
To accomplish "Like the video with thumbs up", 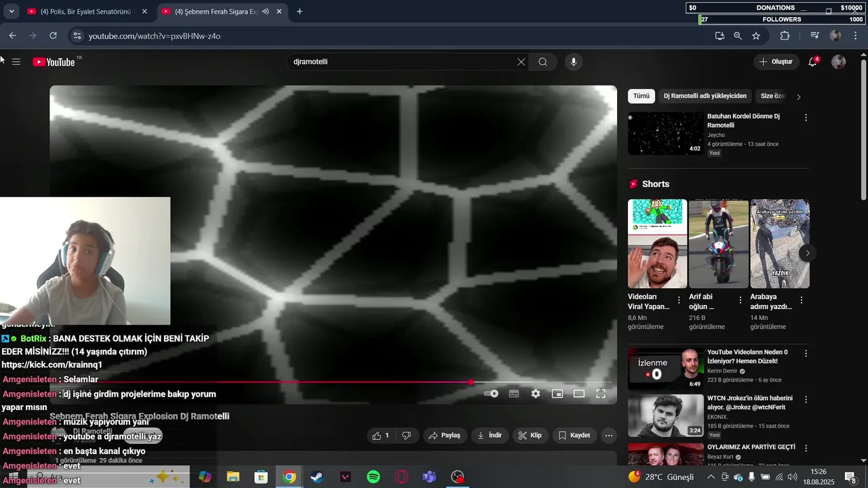I will 380,435.
